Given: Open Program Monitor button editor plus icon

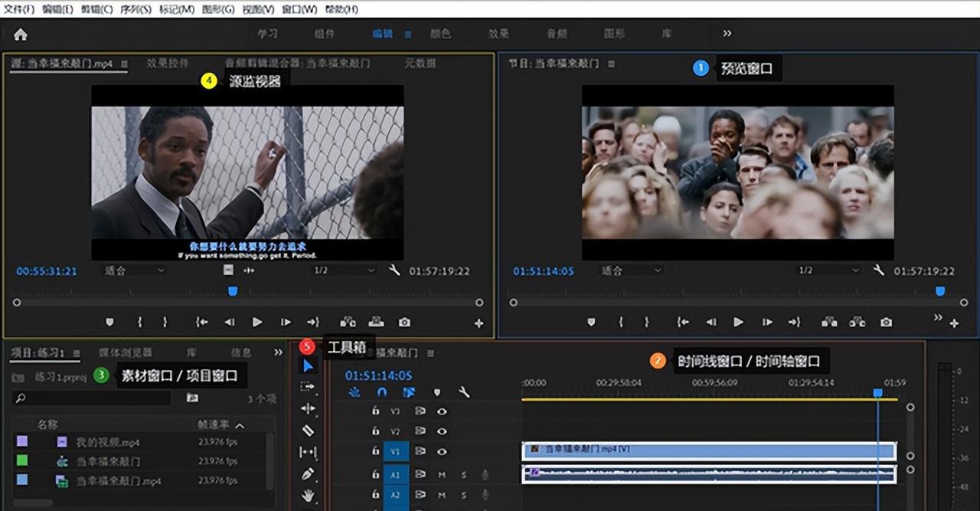Looking at the screenshot, I should [x=954, y=323].
